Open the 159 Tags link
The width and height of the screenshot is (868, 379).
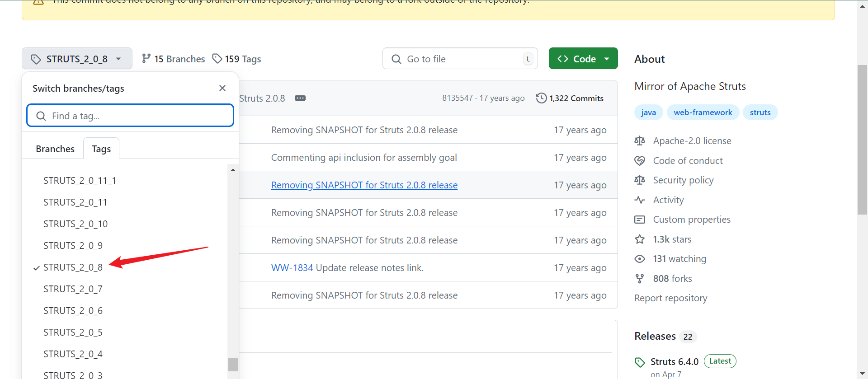pyautogui.click(x=237, y=59)
